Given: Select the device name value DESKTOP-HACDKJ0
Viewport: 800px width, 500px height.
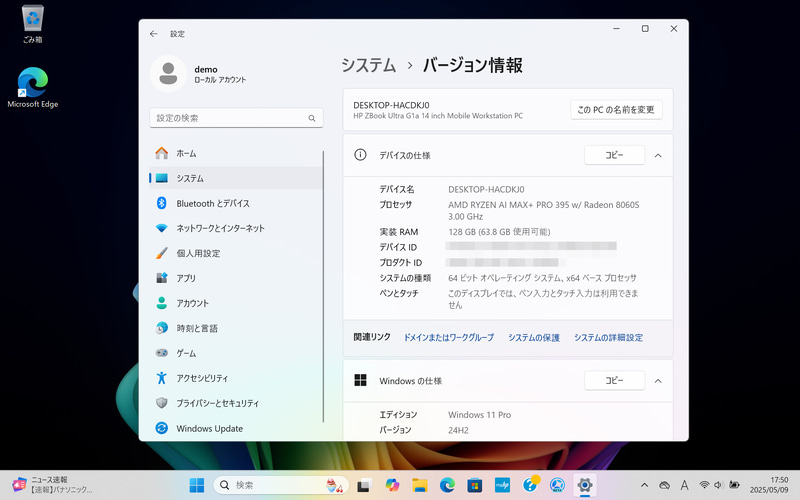Looking at the screenshot, I should coord(486,189).
